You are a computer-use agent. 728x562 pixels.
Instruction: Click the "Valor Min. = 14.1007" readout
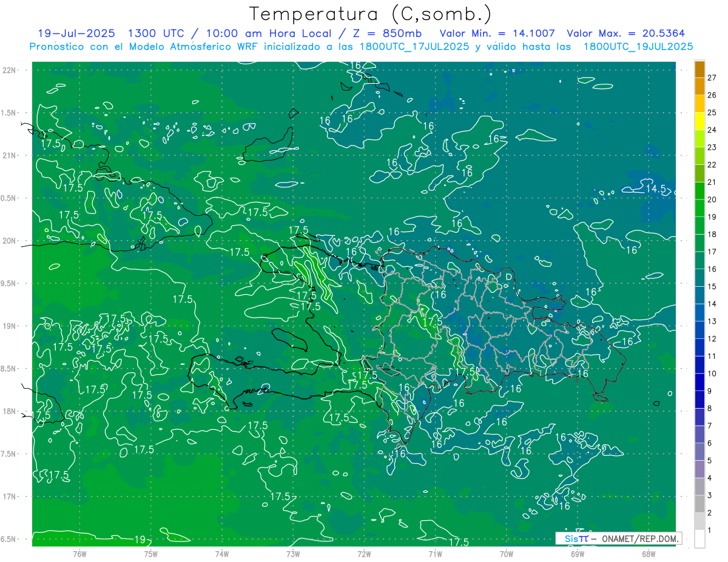(497, 33)
